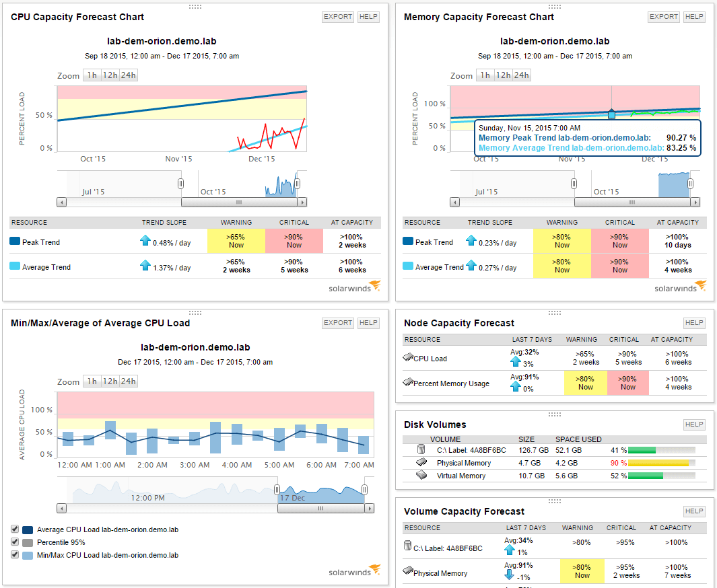Screen dimensions: 717x588
Task: Click the Percent Memory Usage icon
Action: point(407,381)
